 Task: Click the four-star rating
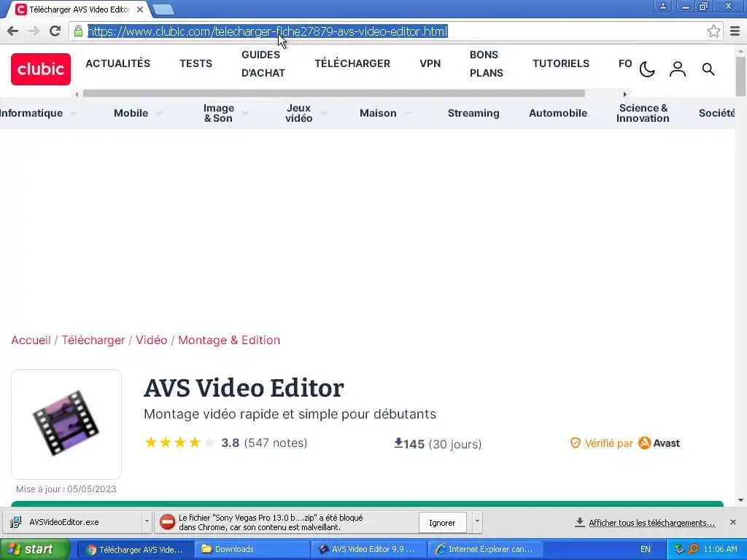[179, 443]
